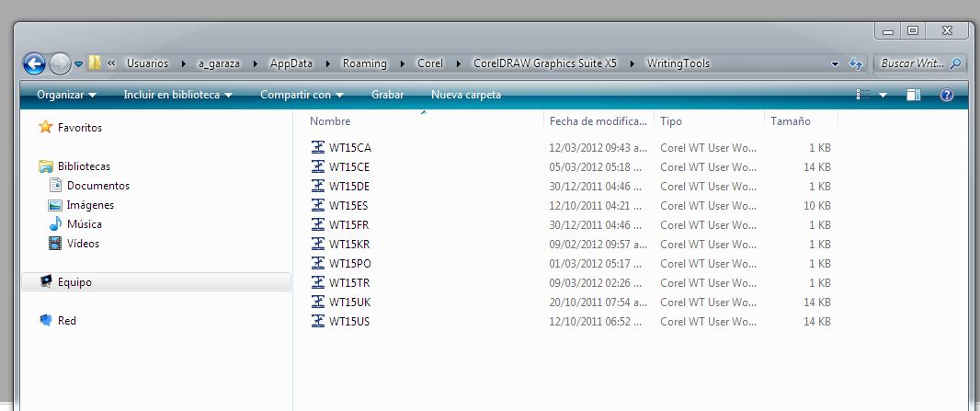The width and height of the screenshot is (980, 411).
Task: Open Incluir en biblioteca menu
Action: (178, 95)
